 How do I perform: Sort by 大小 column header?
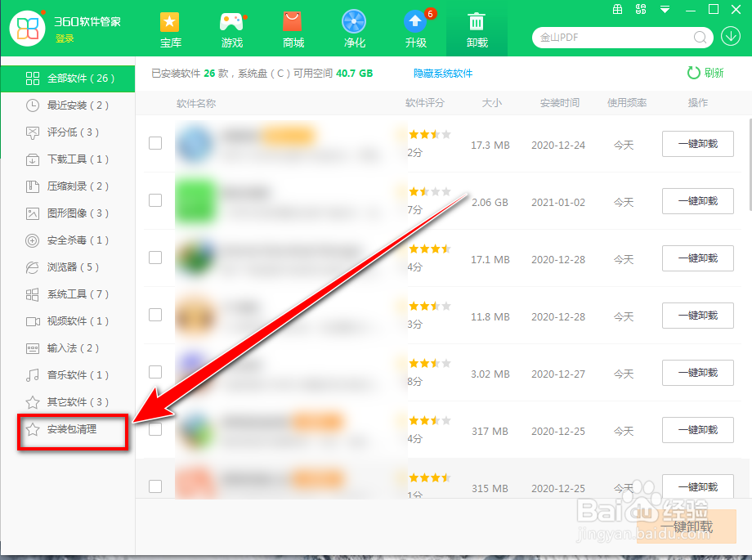tap(491, 103)
